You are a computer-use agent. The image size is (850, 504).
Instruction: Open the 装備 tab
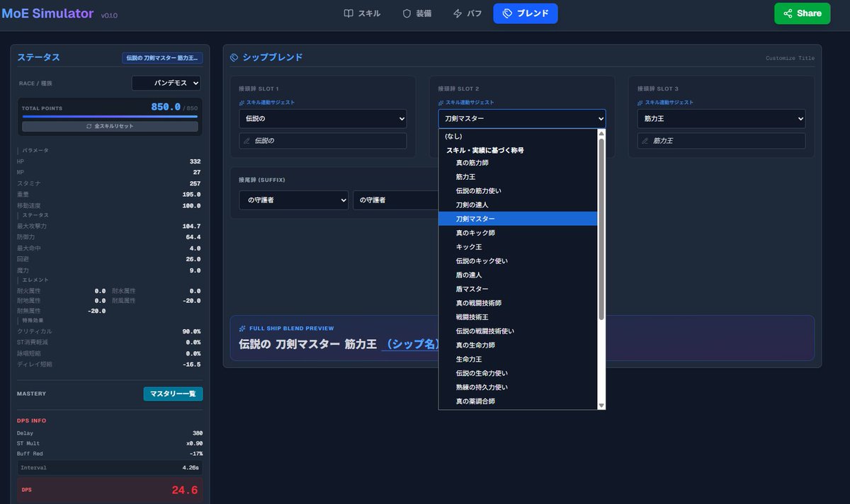416,13
